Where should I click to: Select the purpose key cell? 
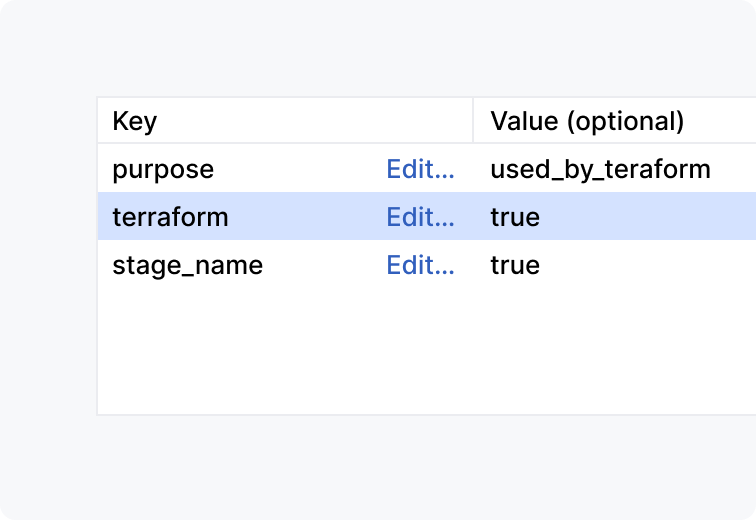pyautogui.click(x=163, y=169)
